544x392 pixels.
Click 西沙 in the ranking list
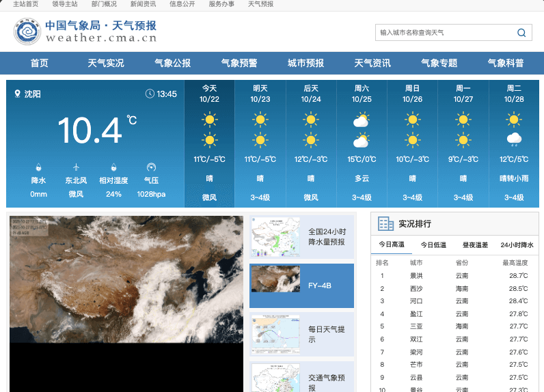pyautogui.click(x=416, y=289)
